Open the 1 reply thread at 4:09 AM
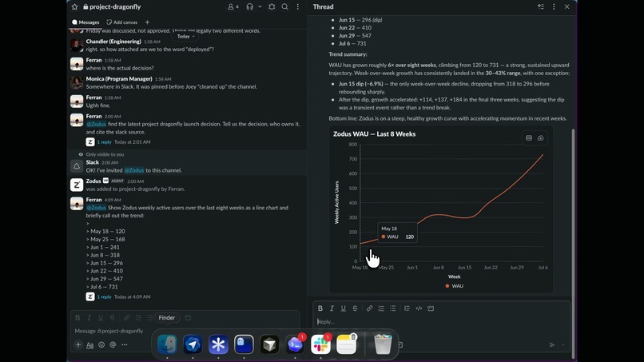Viewport: 644px width, 362px height. [105, 296]
